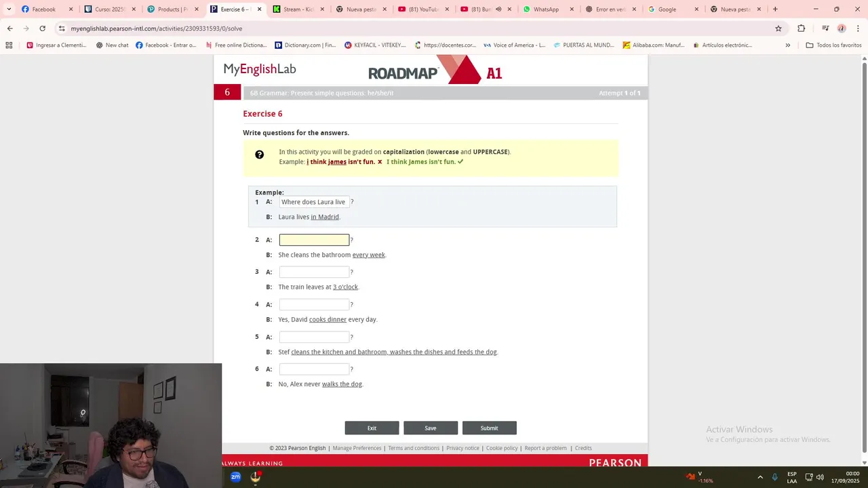
Task: Click the Save button
Action: pos(431,428)
